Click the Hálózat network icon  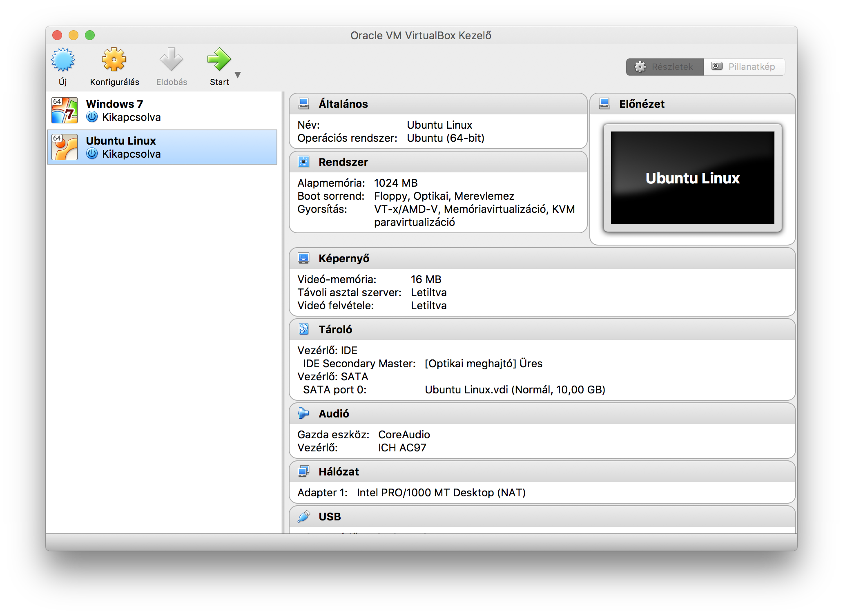tap(303, 471)
